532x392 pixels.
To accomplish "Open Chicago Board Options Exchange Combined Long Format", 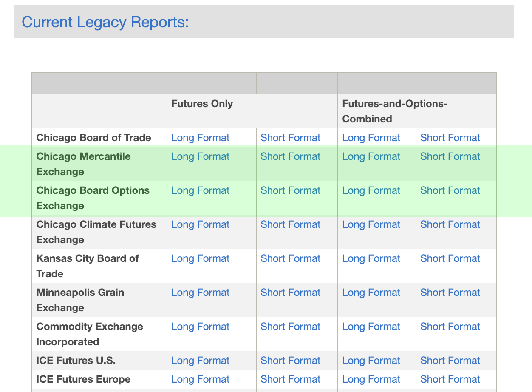I will point(371,190).
